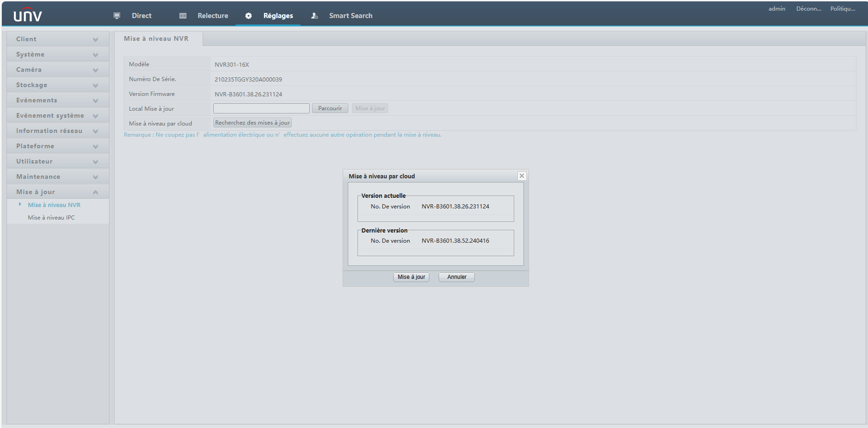Click the Smart Search person icon

314,16
